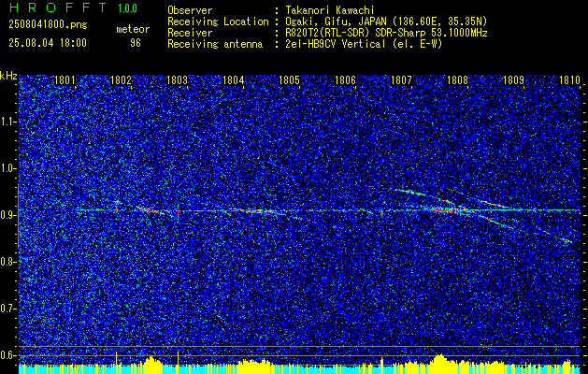The height and width of the screenshot is (374, 588).
Task: Click the 1802 time marker
Action: click(x=122, y=80)
